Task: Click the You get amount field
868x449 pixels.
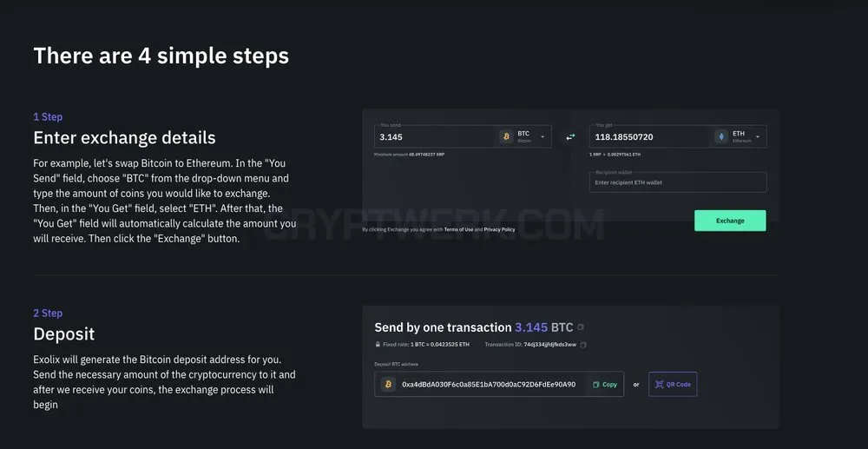Action: [650, 136]
